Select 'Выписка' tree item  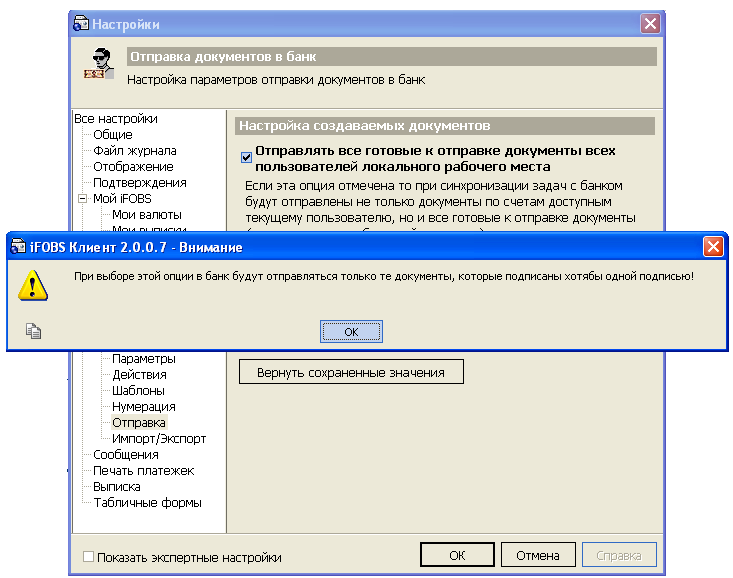coord(117,486)
